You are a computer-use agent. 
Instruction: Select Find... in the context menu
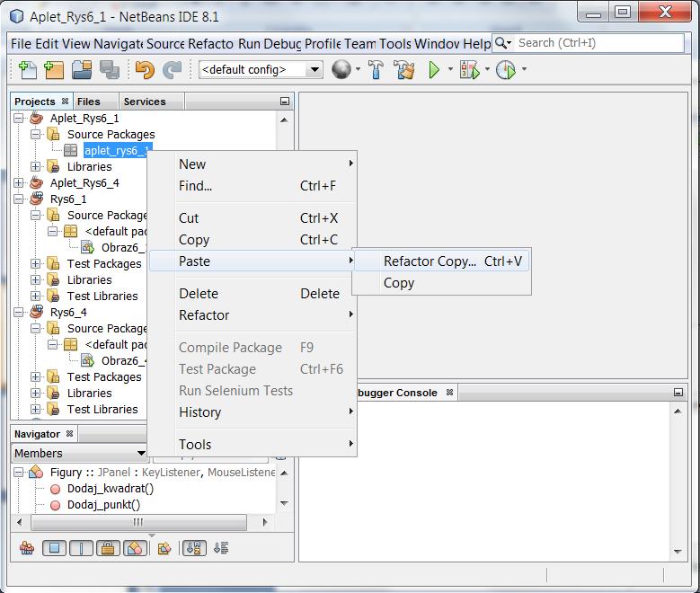pos(253,186)
